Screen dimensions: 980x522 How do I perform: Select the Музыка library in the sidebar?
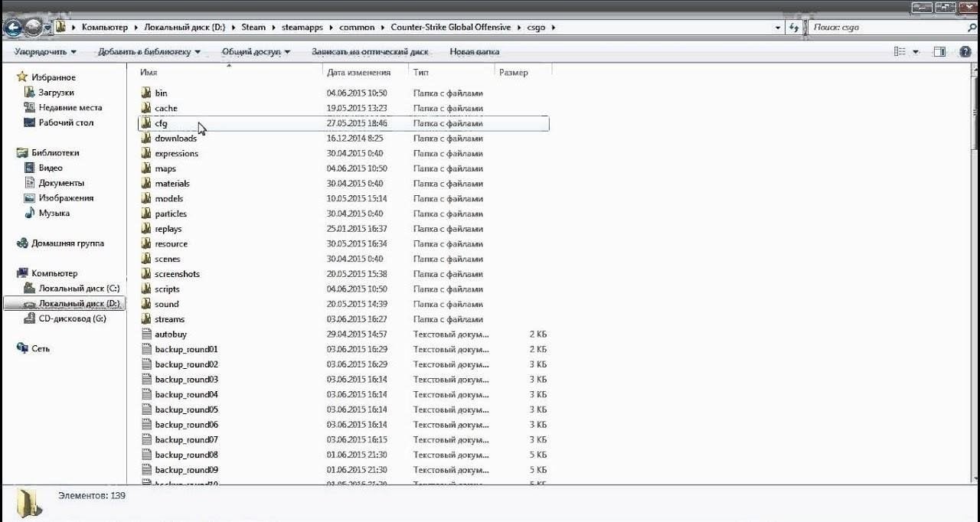54,213
